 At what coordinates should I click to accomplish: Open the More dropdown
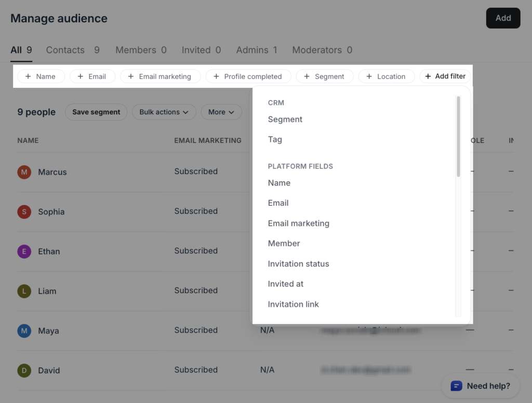pyautogui.click(x=221, y=112)
